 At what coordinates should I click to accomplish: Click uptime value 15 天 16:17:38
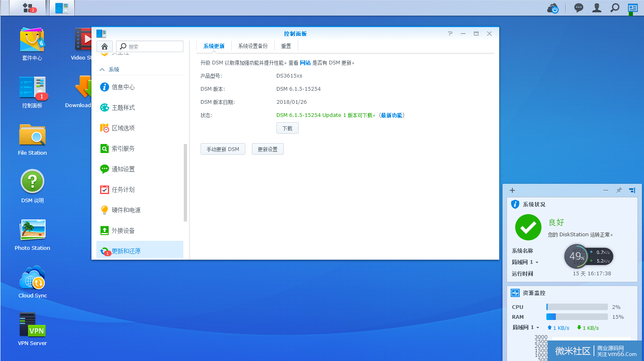coord(592,274)
